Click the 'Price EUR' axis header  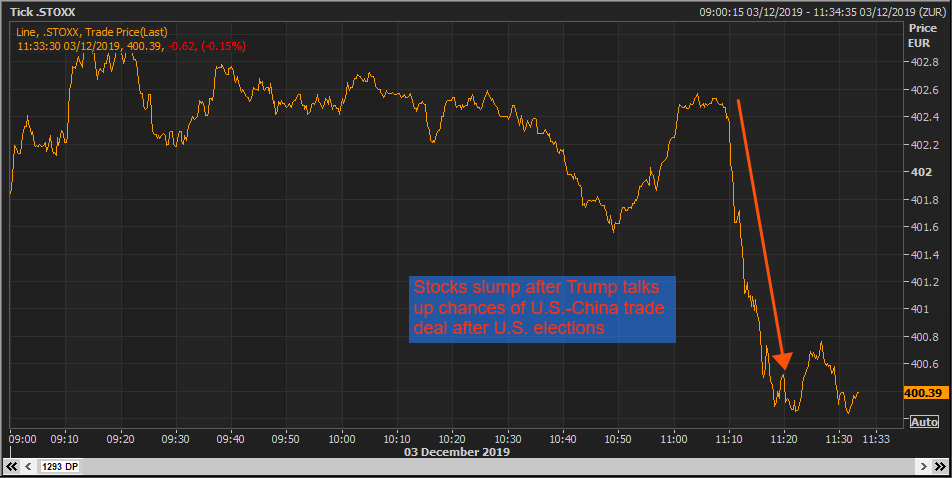(922, 36)
